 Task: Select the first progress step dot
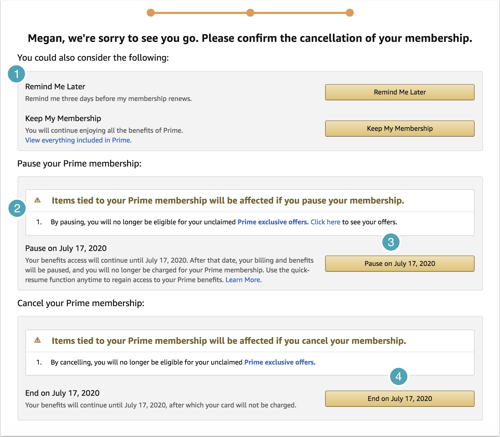pyautogui.click(x=151, y=13)
